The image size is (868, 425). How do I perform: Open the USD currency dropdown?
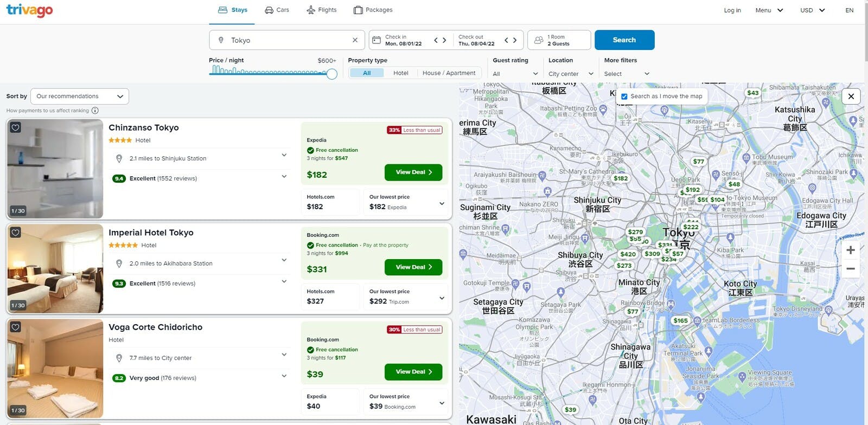click(x=812, y=10)
